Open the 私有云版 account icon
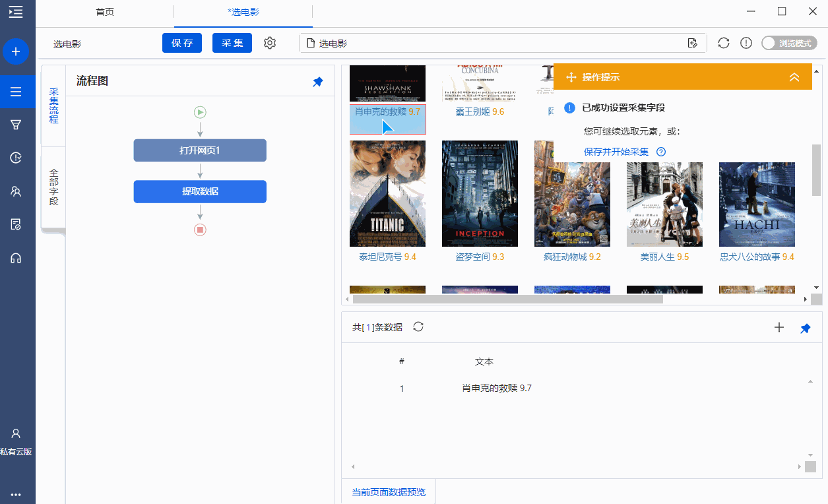828x504 pixels. point(16,433)
